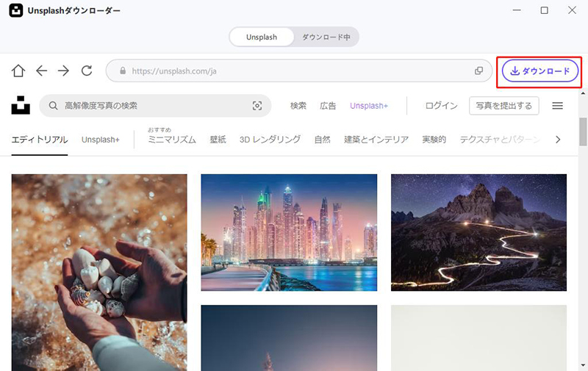588x371 pixels.
Task: Click the URL address field
Action: click(x=299, y=71)
